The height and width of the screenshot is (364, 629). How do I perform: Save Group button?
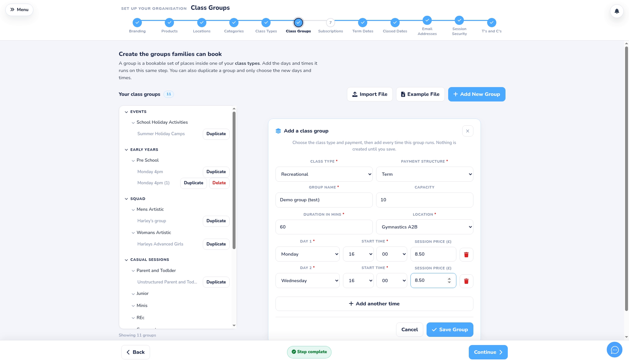click(450, 330)
